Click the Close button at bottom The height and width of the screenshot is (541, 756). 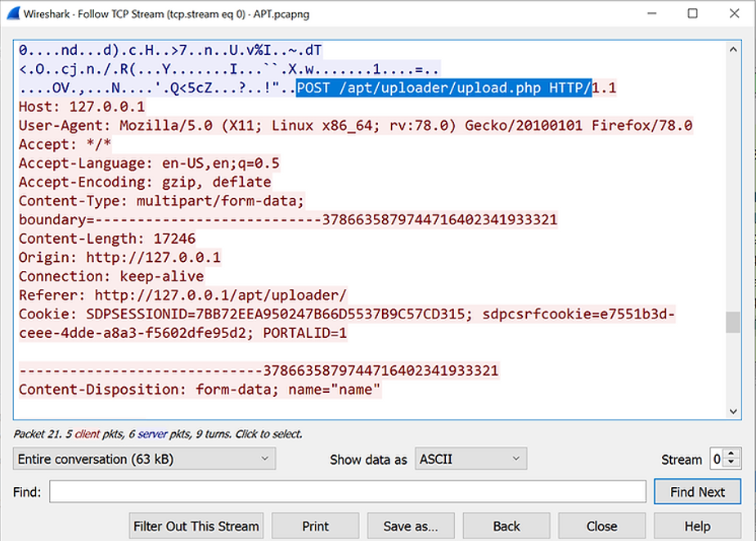click(x=601, y=526)
